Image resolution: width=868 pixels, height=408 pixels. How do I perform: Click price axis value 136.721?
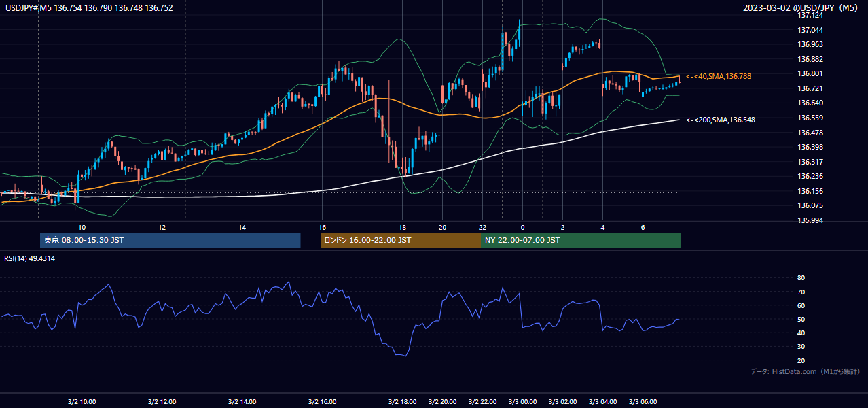tap(810, 88)
